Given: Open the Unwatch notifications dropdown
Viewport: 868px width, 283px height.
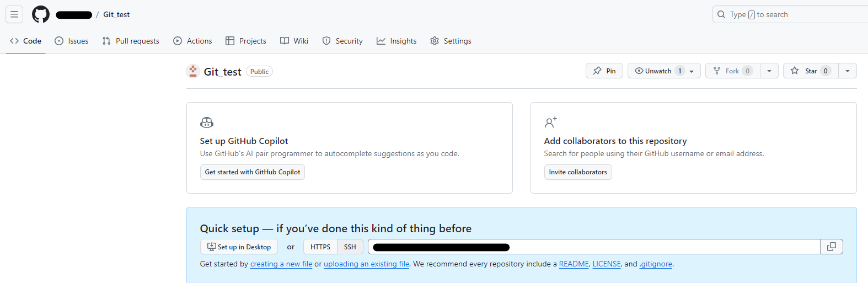Looking at the screenshot, I should point(664,71).
